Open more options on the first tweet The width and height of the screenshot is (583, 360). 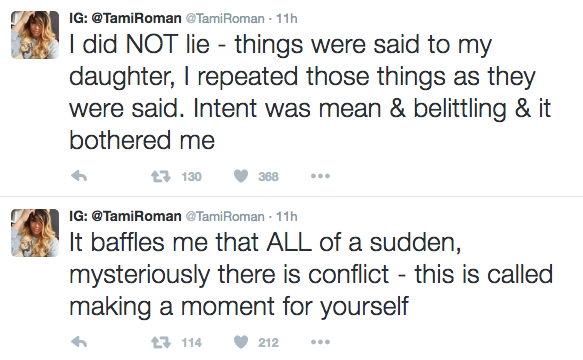click(x=320, y=176)
